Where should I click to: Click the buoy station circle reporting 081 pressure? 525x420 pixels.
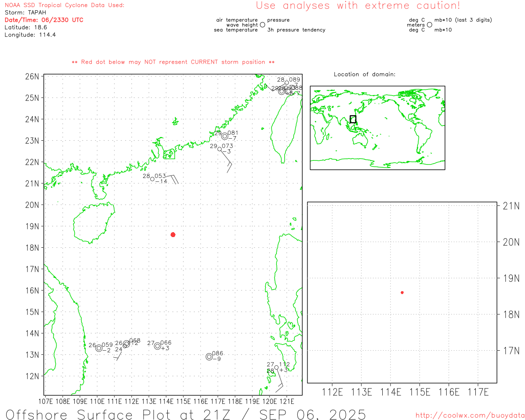(x=225, y=136)
